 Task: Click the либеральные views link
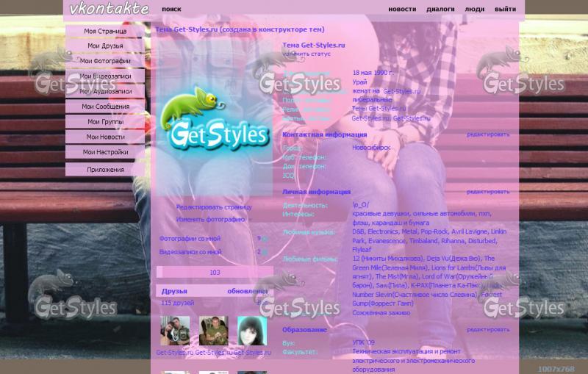[x=372, y=100]
